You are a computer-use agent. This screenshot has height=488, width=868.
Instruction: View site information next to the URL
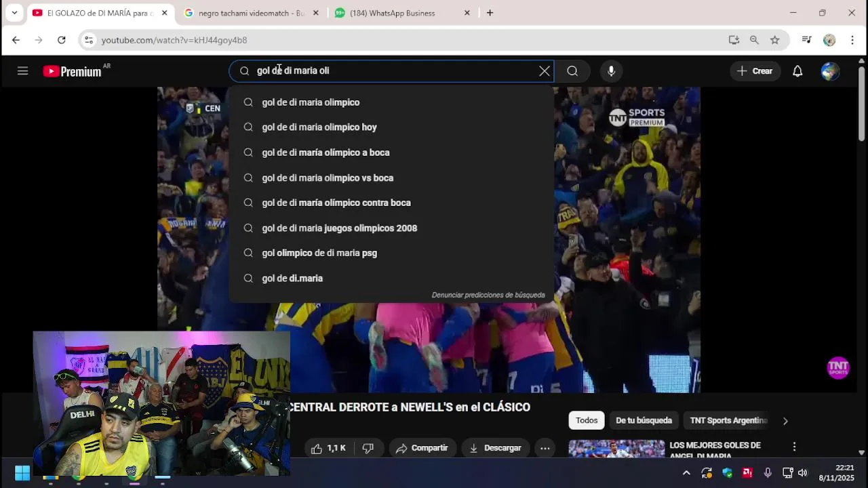pyautogui.click(x=89, y=40)
